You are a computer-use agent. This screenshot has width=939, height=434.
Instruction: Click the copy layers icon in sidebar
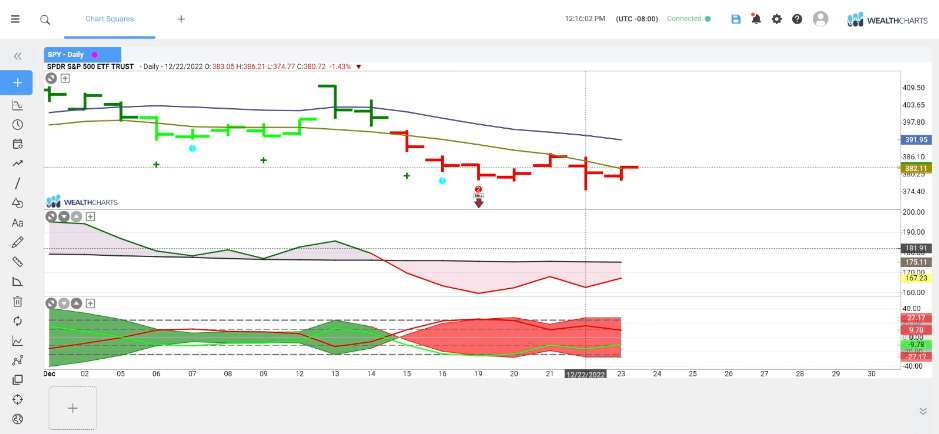click(x=17, y=380)
